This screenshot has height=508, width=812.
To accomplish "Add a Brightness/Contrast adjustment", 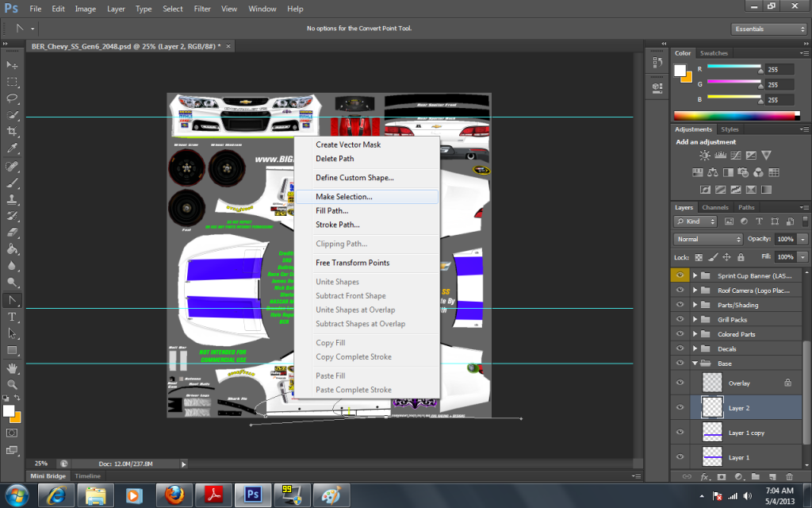I will tap(705, 155).
